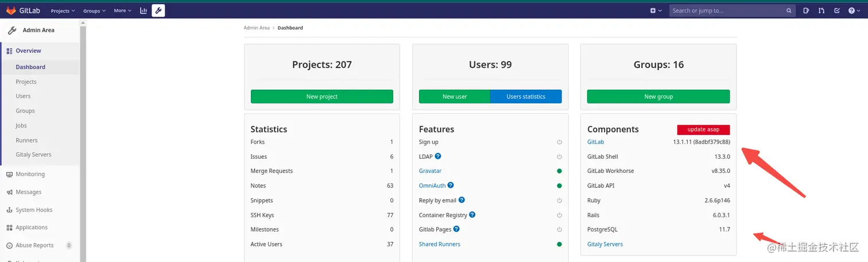Click the Projects: 207 heading
This screenshot has width=868, height=262.
(322, 65)
